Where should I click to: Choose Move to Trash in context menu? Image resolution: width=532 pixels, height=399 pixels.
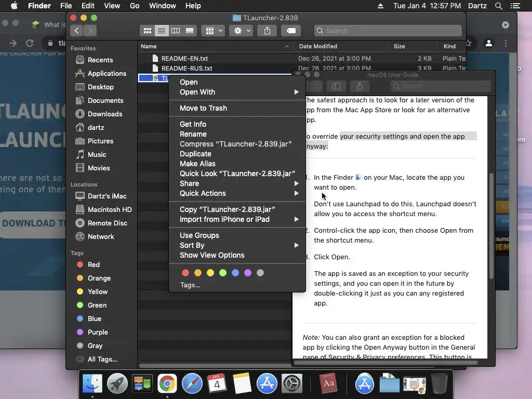pos(237,108)
